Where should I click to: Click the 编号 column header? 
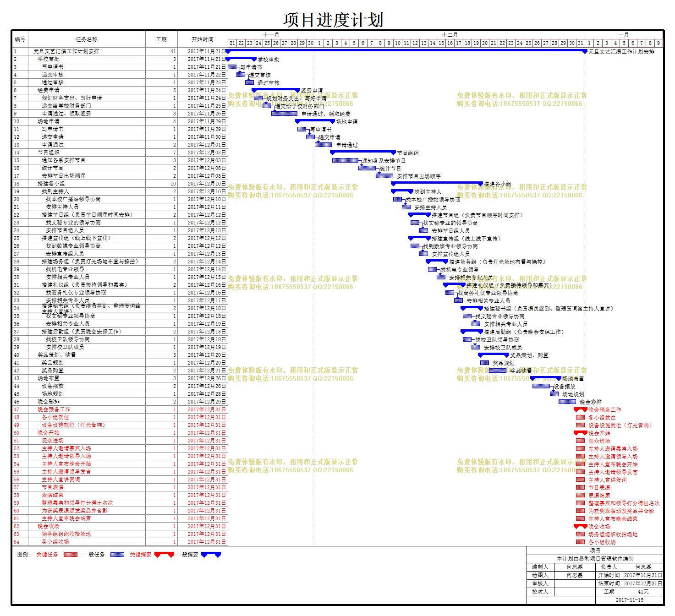(x=20, y=39)
